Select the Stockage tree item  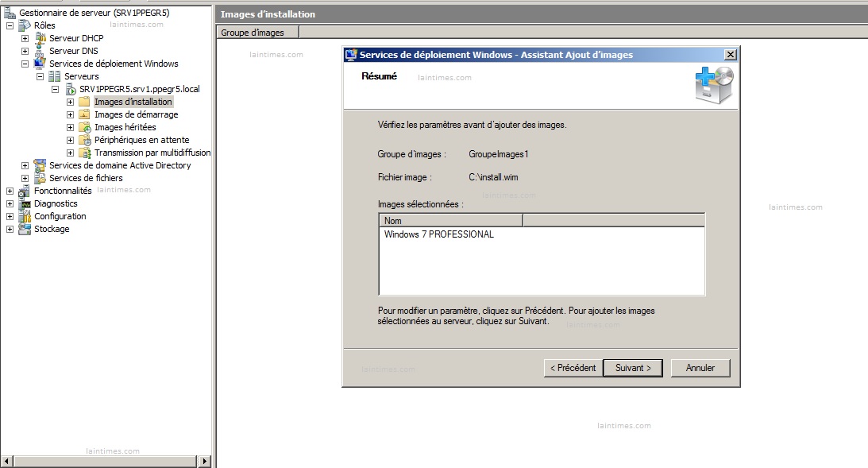click(x=52, y=230)
